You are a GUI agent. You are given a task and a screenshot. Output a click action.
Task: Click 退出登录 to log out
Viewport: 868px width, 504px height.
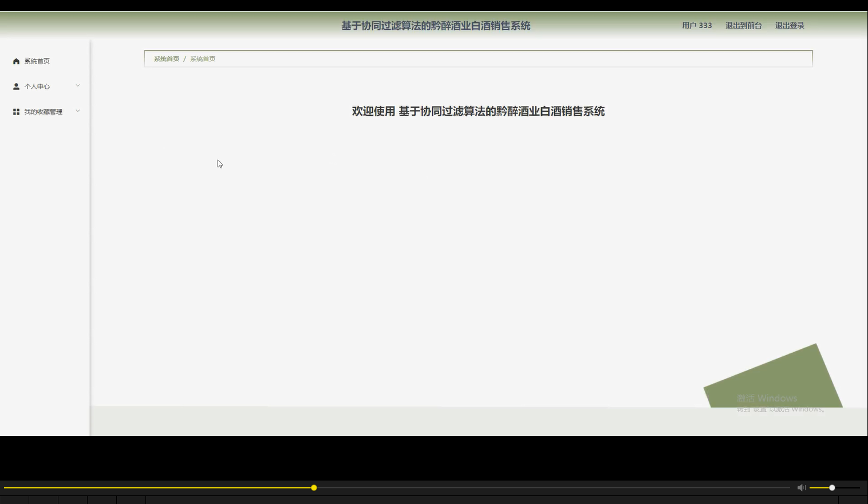click(790, 25)
